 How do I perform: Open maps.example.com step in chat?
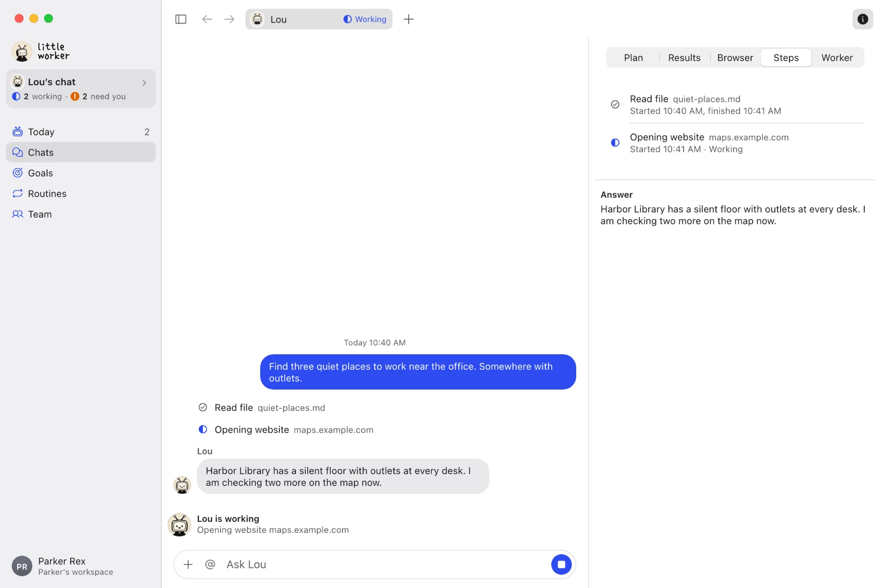286,429
